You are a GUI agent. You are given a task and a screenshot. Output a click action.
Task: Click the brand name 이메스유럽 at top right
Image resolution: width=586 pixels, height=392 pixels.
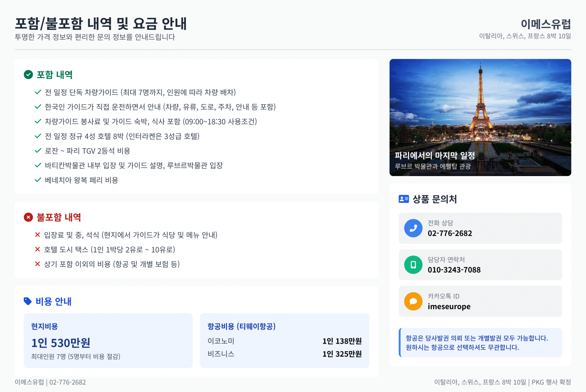pyautogui.click(x=546, y=24)
